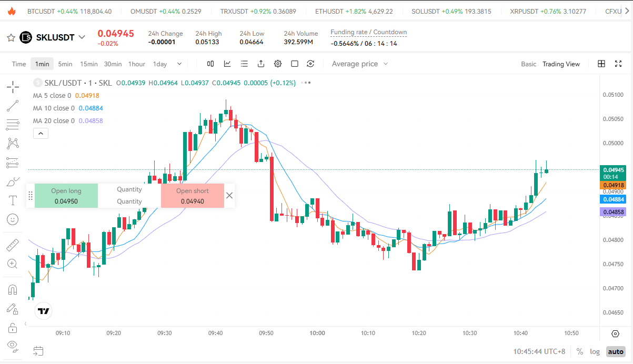Choose the text annotation tool
This screenshot has height=364, width=633.
[x=13, y=200]
